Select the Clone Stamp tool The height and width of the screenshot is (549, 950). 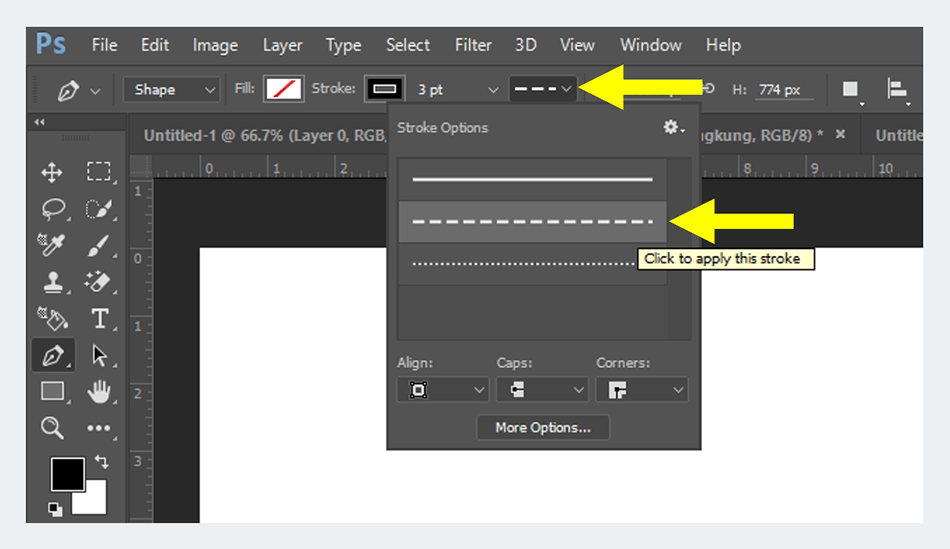point(52,283)
